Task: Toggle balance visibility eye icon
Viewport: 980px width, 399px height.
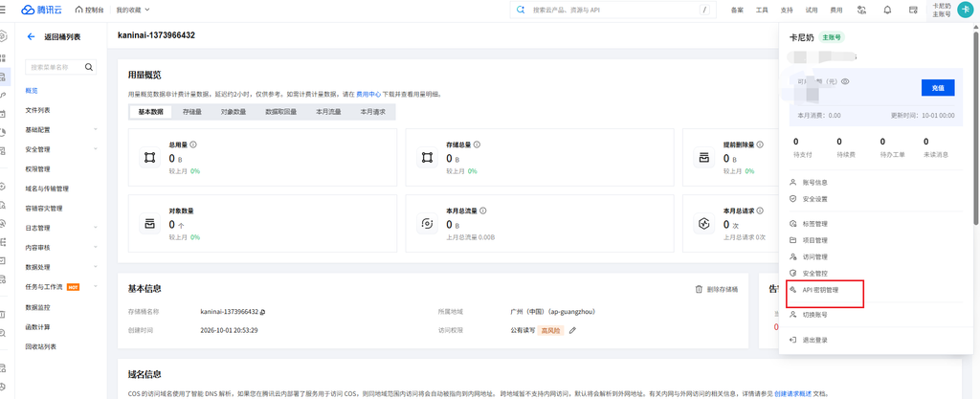Action: (845, 81)
